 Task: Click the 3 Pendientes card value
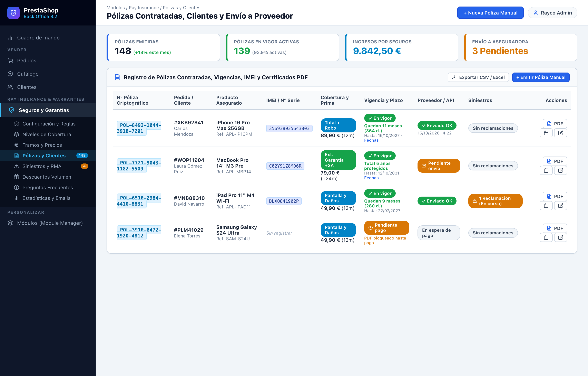point(500,51)
